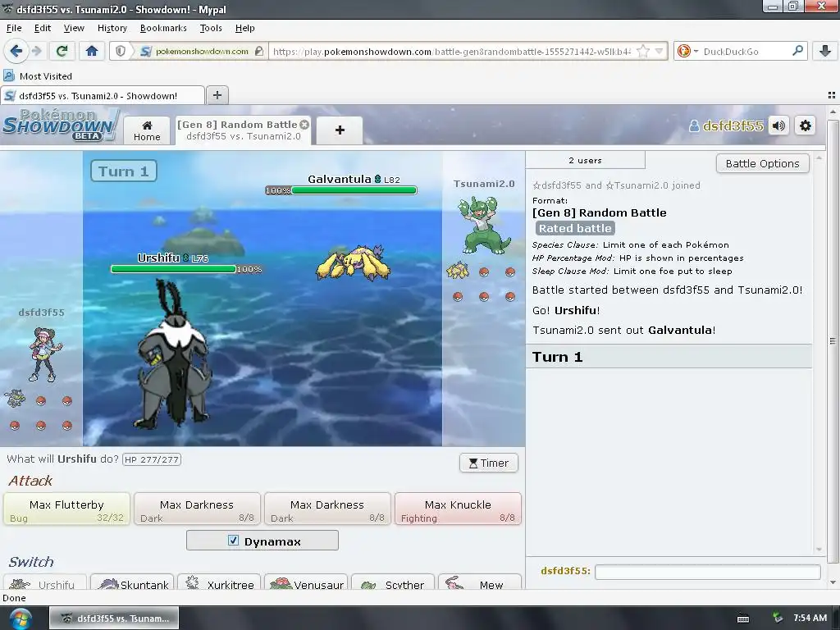Screen dimensions: 840x630
Task: Open the on-screen keyboard tray icon
Action: pyautogui.click(x=743, y=619)
